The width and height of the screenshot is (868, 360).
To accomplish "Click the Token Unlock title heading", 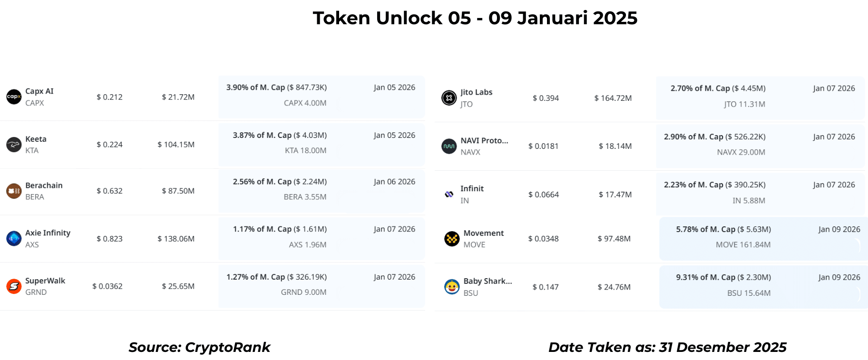I will [475, 18].
